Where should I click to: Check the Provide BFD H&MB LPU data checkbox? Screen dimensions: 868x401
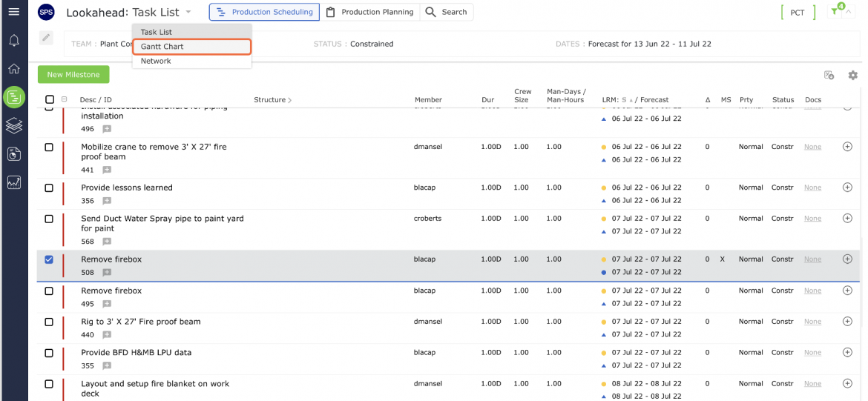tap(49, 353)
